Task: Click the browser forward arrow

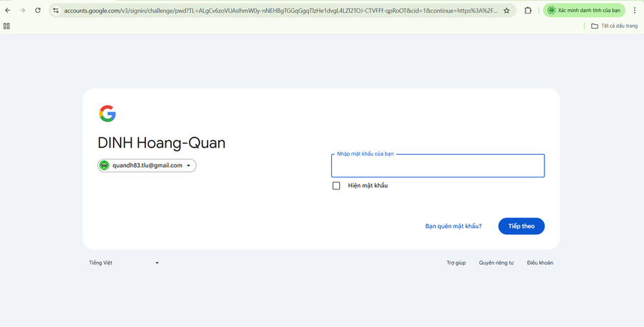Action: coord(23,10)
